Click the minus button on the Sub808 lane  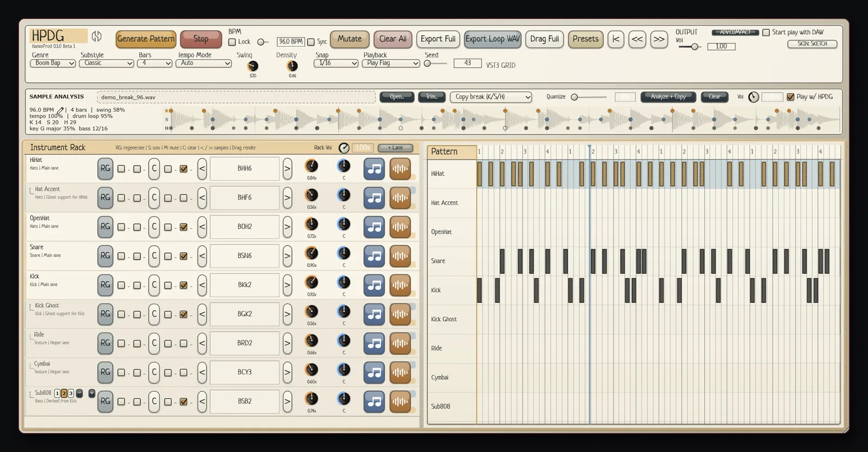79,393
